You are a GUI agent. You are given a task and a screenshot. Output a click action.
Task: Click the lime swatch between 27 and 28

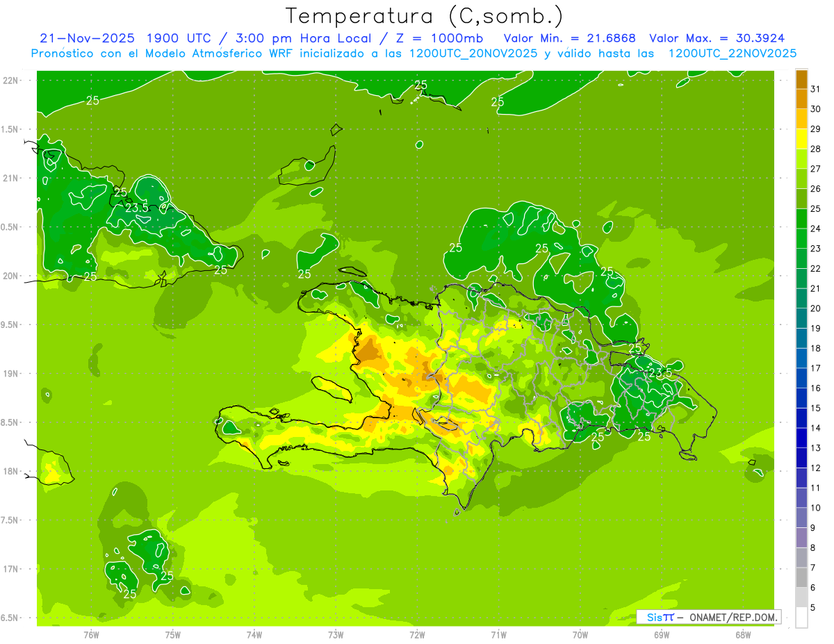[x=801, y=159]
